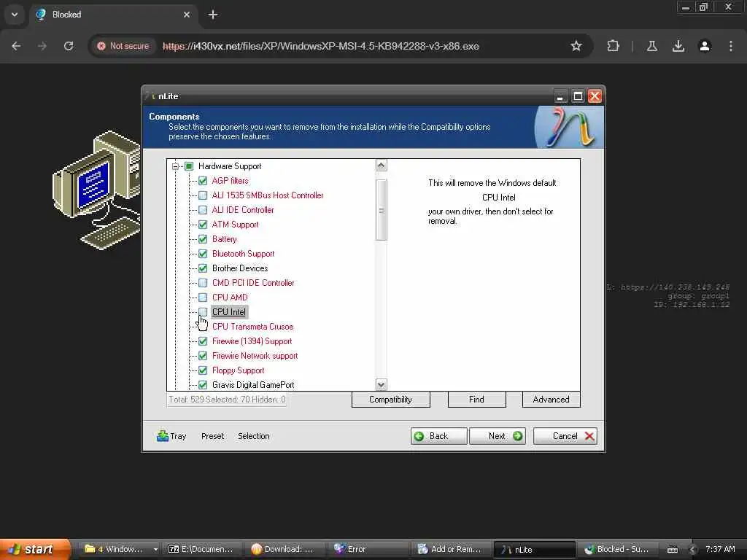Screen dimensions: 747x560
Task: Click the Not secure site info chip
Action: click(x=123, y=46)
